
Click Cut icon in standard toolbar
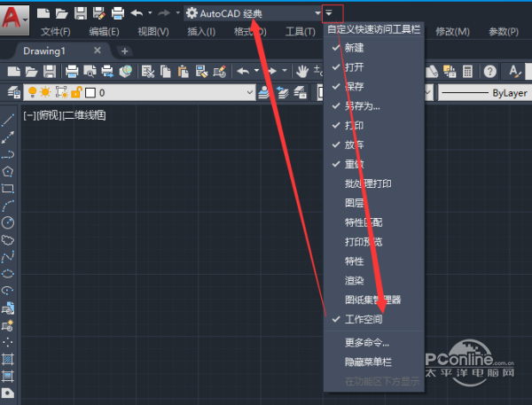148,72
